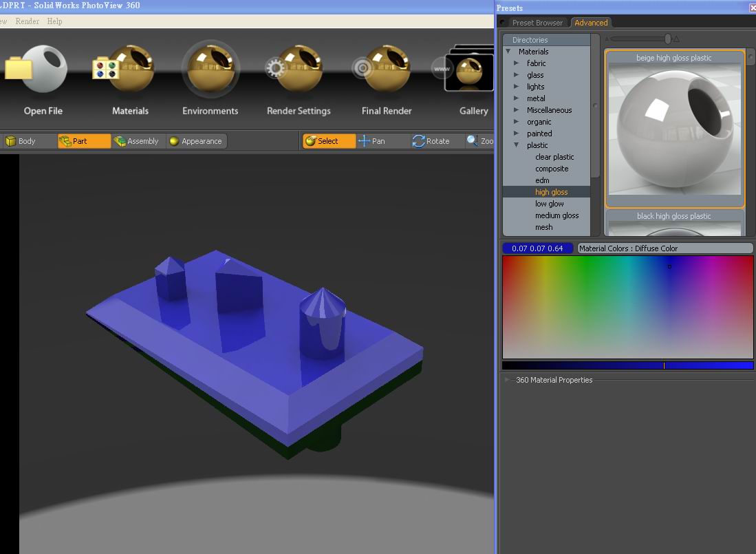Open the Help menu
Viewport: 756px width, 554px height.
[54, 21]
